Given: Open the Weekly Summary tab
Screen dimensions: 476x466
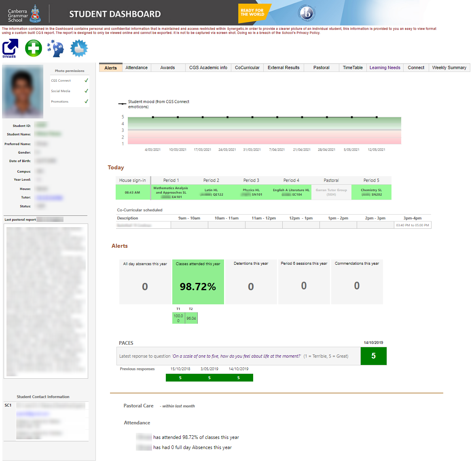Looking at the screenshot, I should coord(449,68).
